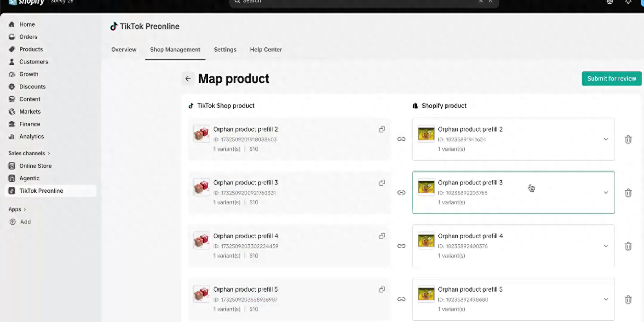Click the Add apps plus icon
This screenshot has height=322, width=644.
click(12, 222)
